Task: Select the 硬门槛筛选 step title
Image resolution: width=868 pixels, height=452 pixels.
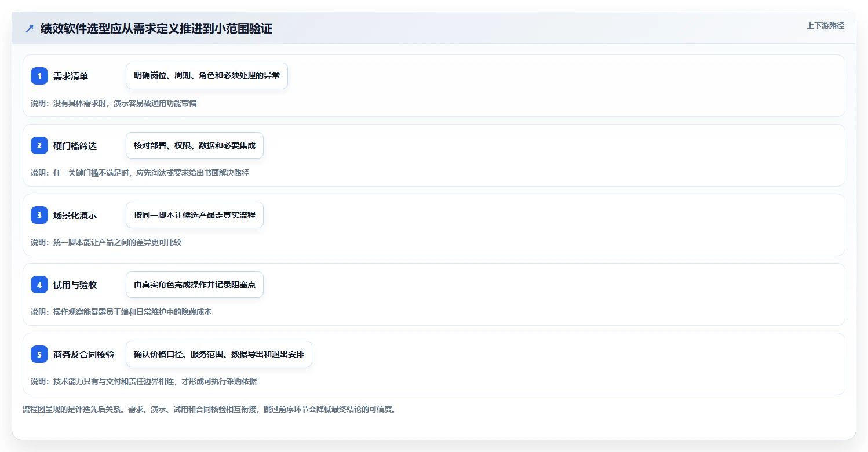Action: click(x=75, y=145)
